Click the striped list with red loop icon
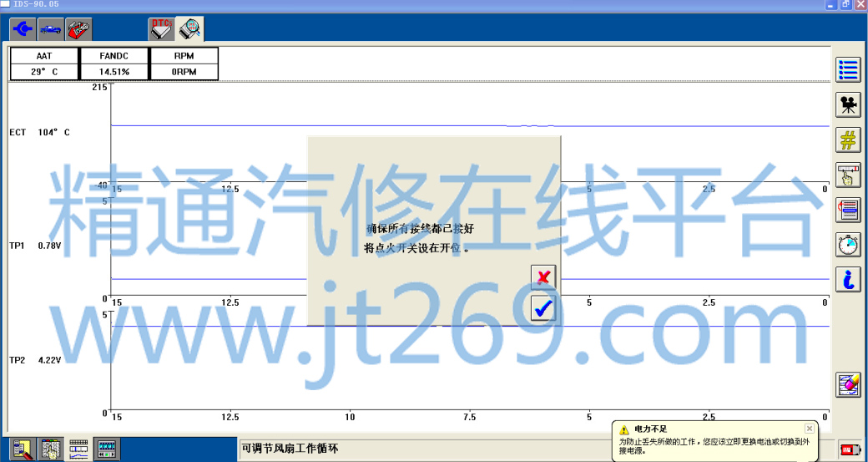Viewport: 868px width, 462px height. 848,210
